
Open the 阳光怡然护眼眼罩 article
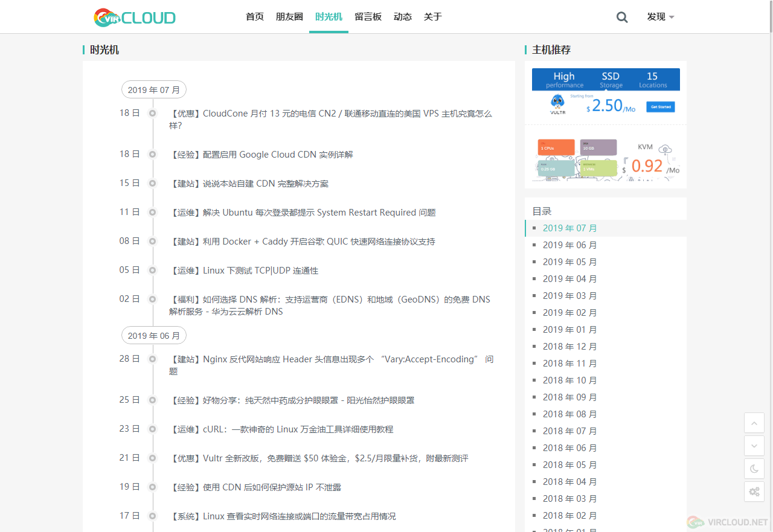click(292, 400)
